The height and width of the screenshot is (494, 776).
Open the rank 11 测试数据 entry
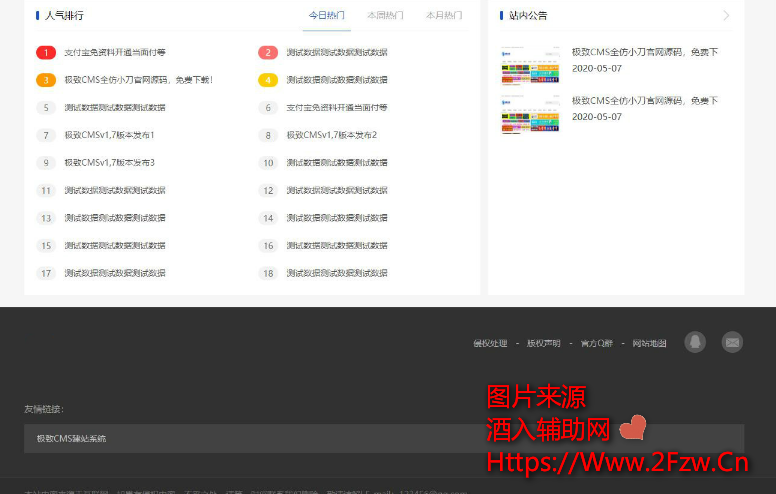coord(115,190)
